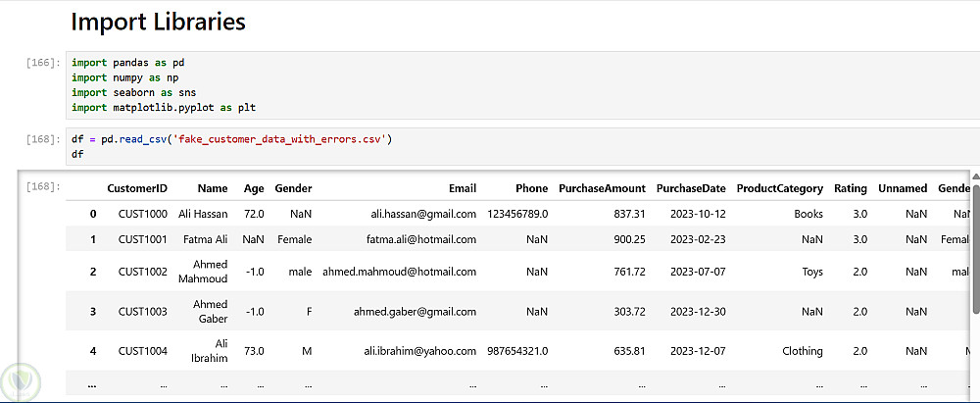Click the Rating column header
The image size is (980, 403).
coord(850,188)
